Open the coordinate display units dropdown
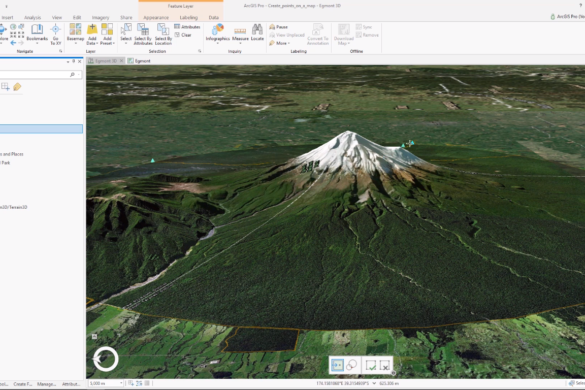Image resolution: width=585 pixels, height=390 pixels. (374, 383)
